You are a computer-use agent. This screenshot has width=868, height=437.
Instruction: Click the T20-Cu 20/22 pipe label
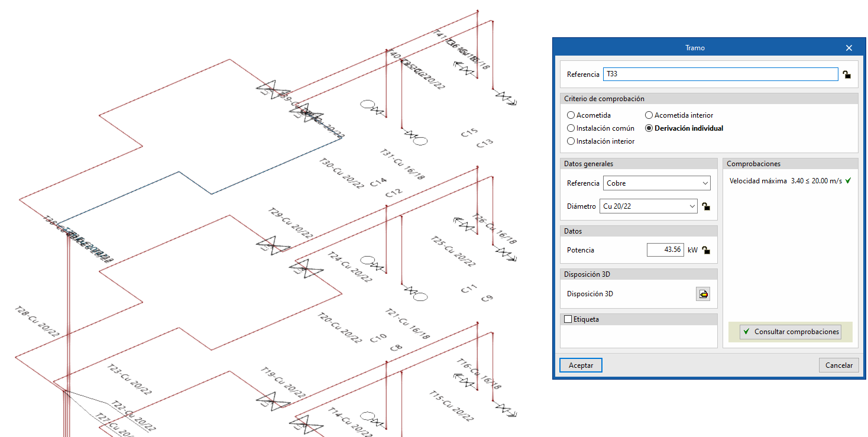click(340, 329)
